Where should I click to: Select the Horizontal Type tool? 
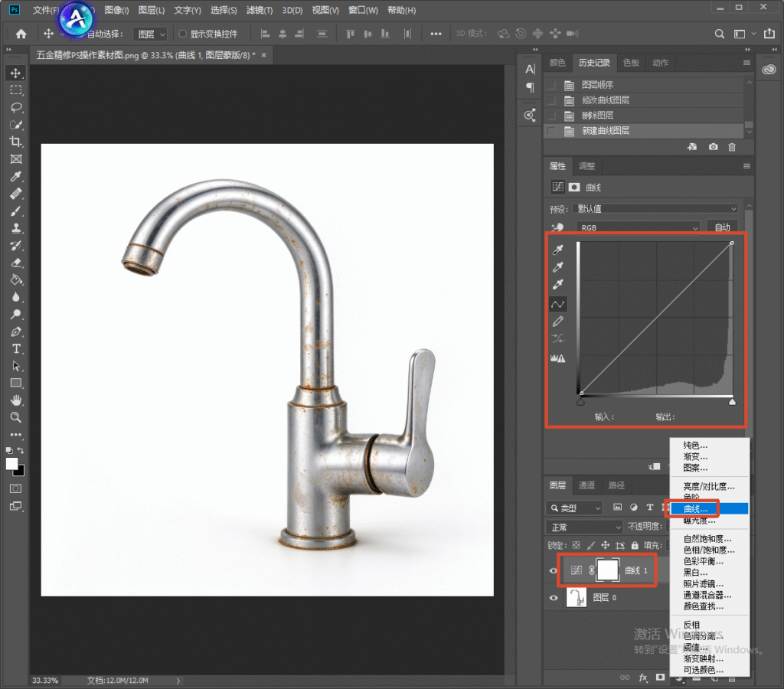coord(16,348)
